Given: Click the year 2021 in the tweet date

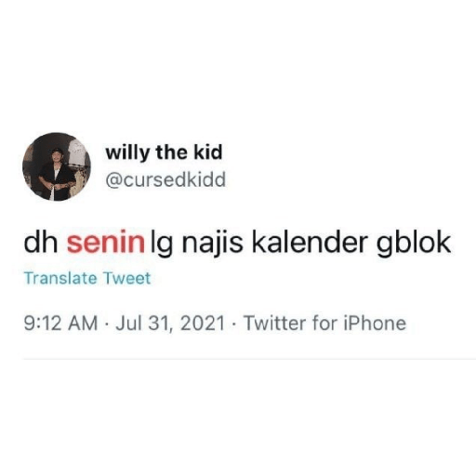Looking at the screenshot, I should (x=202, y=324).
